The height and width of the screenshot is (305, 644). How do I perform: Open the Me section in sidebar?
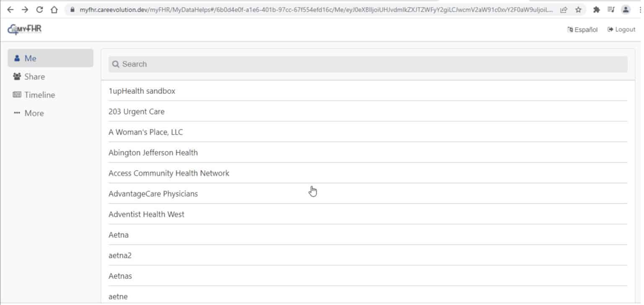50,58
